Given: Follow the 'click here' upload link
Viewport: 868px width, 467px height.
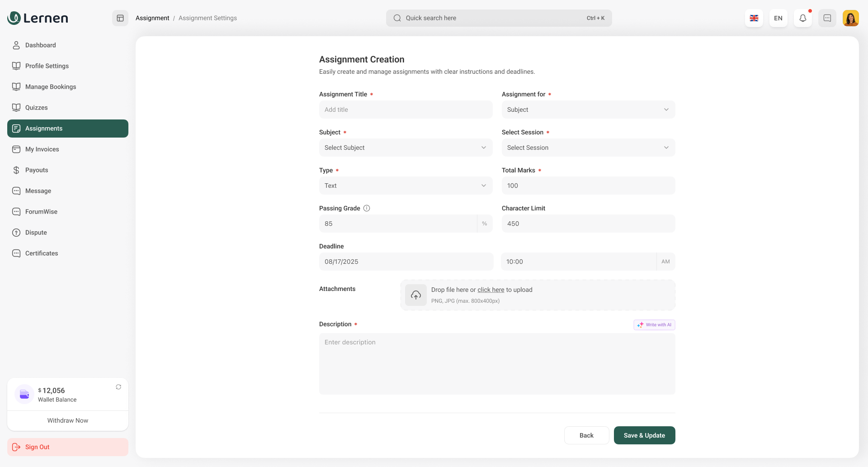Looking at the screenshot, I should click(x=491, y=290).
